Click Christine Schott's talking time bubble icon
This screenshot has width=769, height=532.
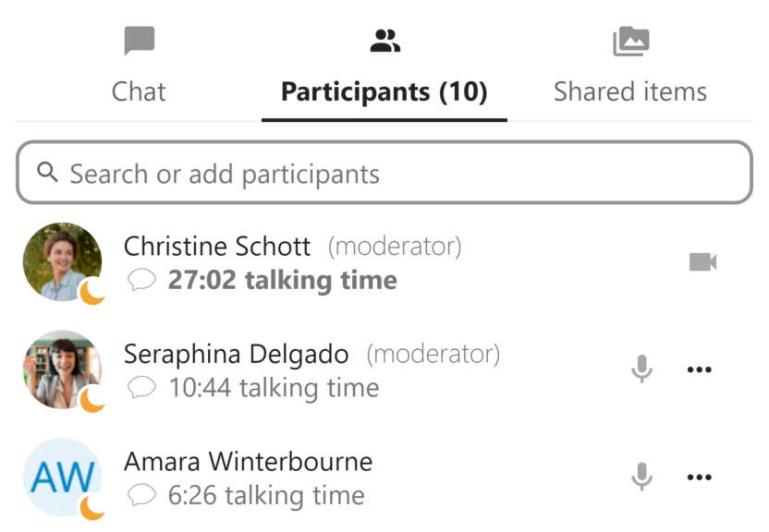coord(141,280)
